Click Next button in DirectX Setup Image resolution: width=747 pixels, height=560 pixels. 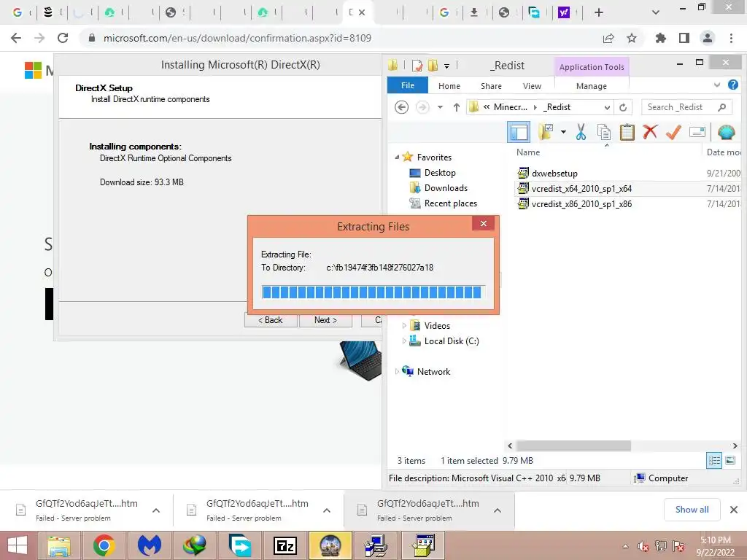[x=325, y=320]
